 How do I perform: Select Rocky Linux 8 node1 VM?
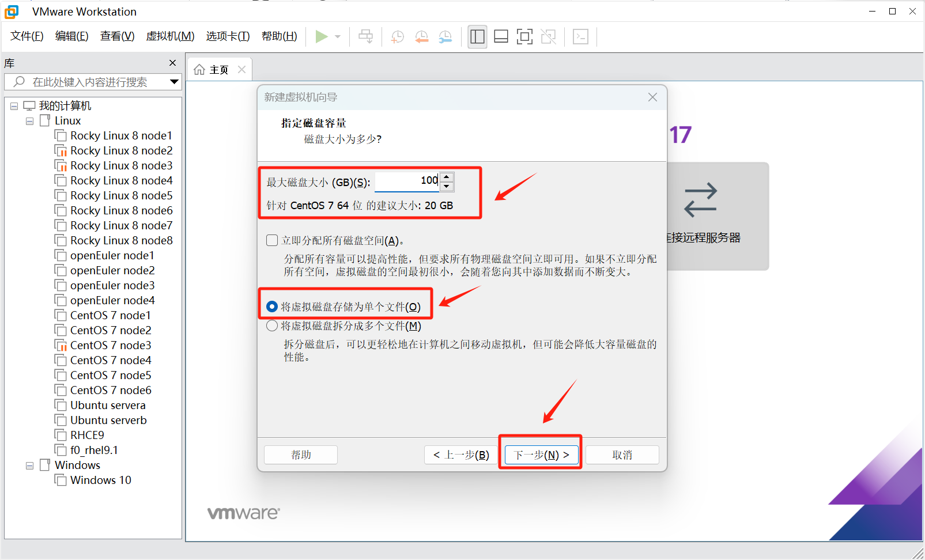pyautogui.click(x=121, y=135)
